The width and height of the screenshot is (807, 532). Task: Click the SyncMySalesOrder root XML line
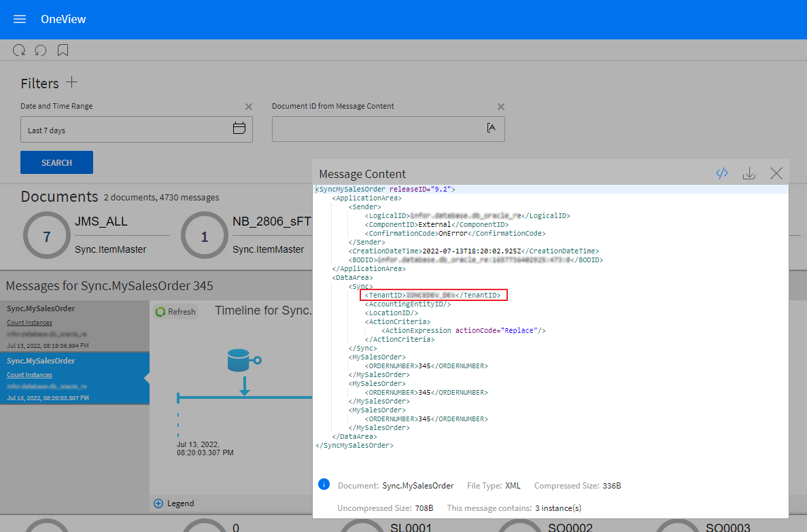point(385,189)
